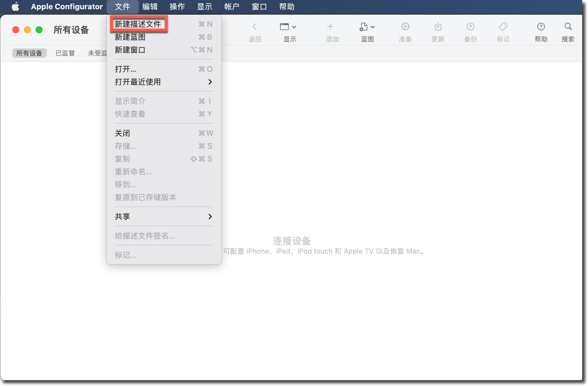Screen dimensions: 588x386
Task: Click the Add (添加) plus icon
Action: (330, 27)
